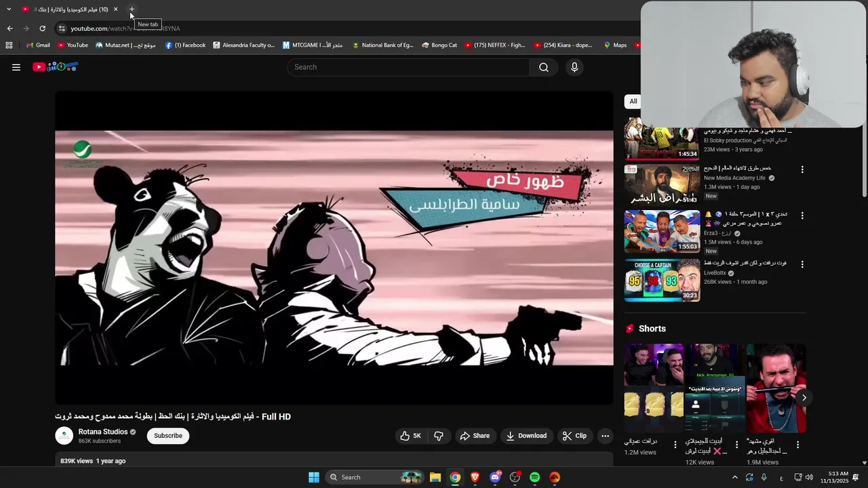Open the Erza3 1:55:03 video thumbnail
868x488 pixels.
click(x=662, y=232)
